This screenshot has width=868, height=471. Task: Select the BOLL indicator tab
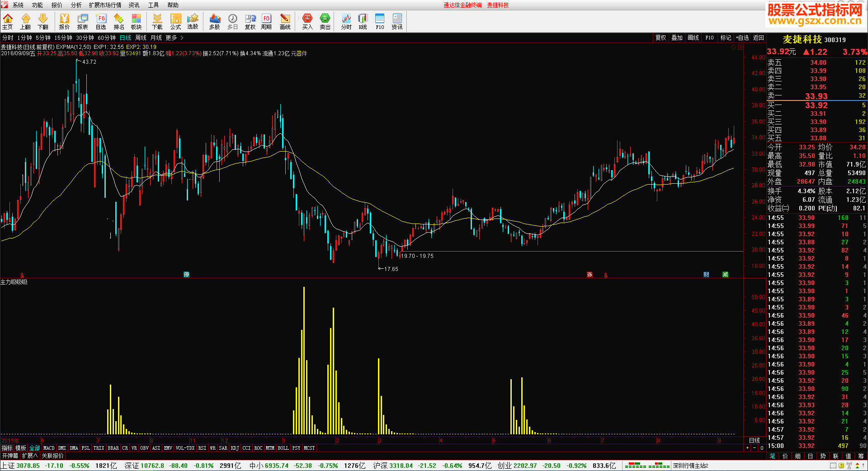coord(283,448)
